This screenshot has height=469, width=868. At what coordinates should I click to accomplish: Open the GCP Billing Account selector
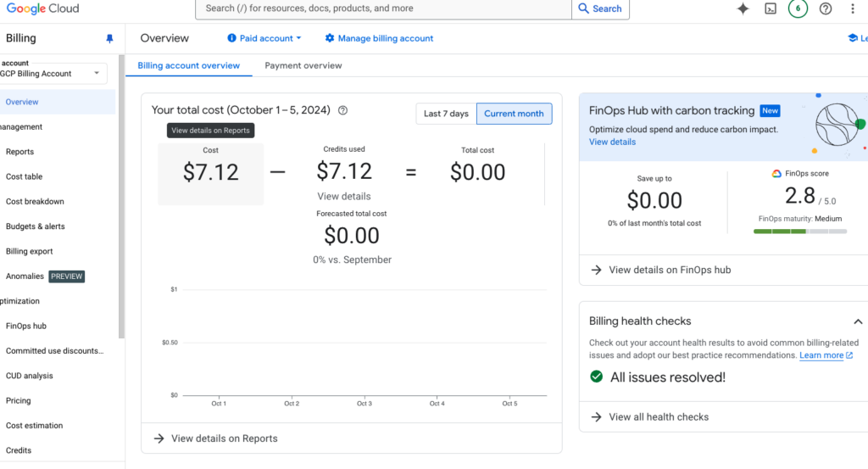coord(53,73)
